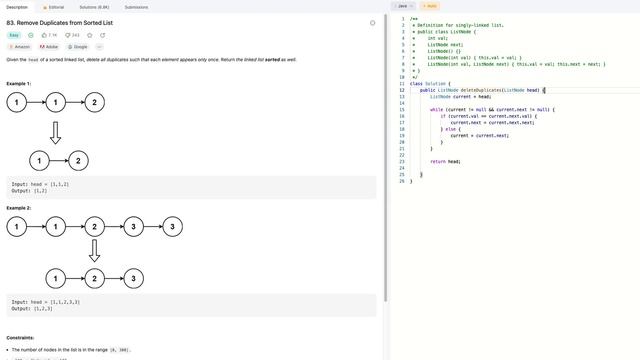Expand more company tags ellipsis
Screen dimensions: 640x360
[x=99, y=47]
